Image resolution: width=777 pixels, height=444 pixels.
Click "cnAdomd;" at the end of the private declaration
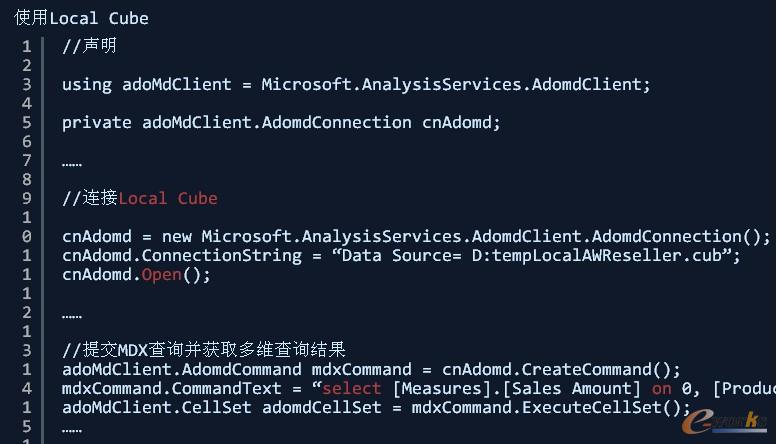[461, 122]
